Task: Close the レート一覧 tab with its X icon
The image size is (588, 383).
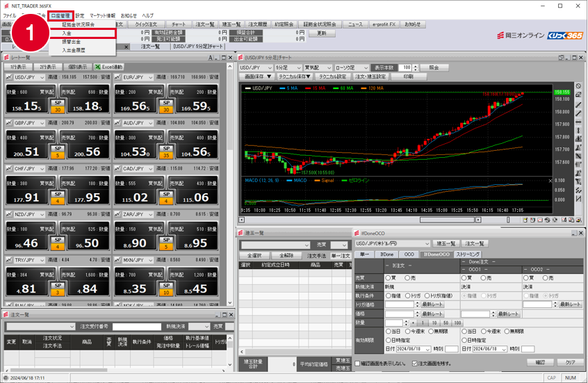Action: [x=126, y=47]
